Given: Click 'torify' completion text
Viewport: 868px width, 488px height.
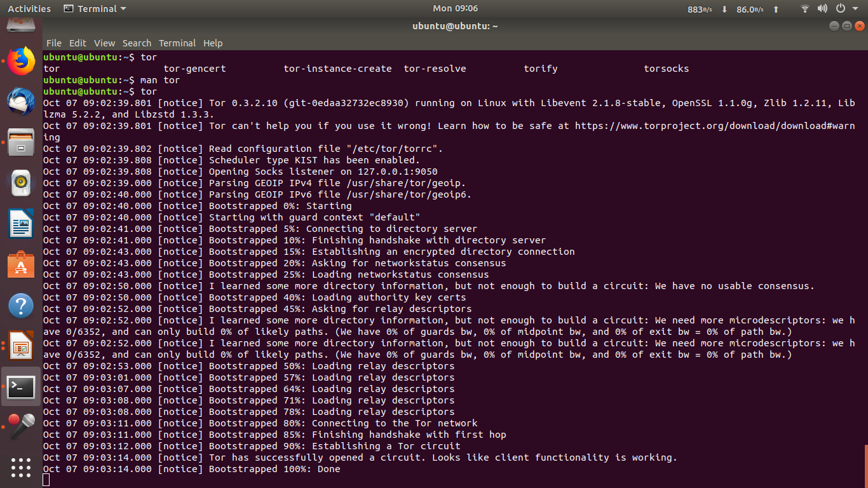Looking at the screenshot, I should click(x=541, y=69).
